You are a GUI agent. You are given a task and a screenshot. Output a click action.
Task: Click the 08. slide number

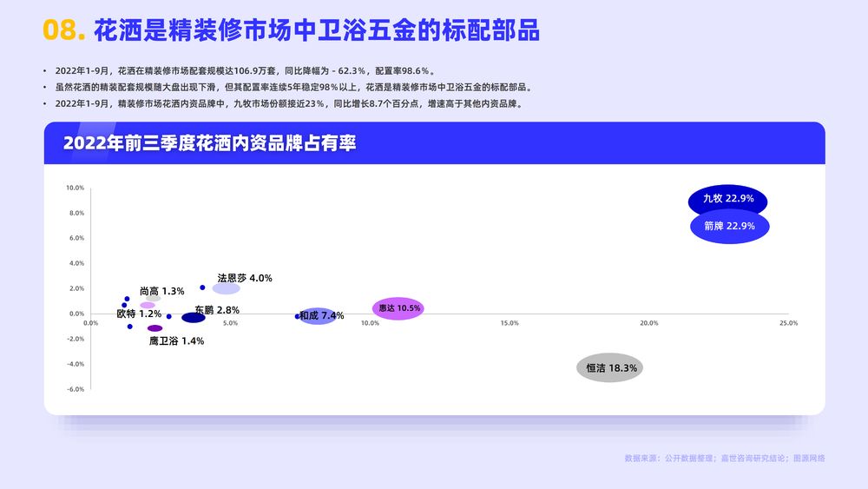click(64, 30)
